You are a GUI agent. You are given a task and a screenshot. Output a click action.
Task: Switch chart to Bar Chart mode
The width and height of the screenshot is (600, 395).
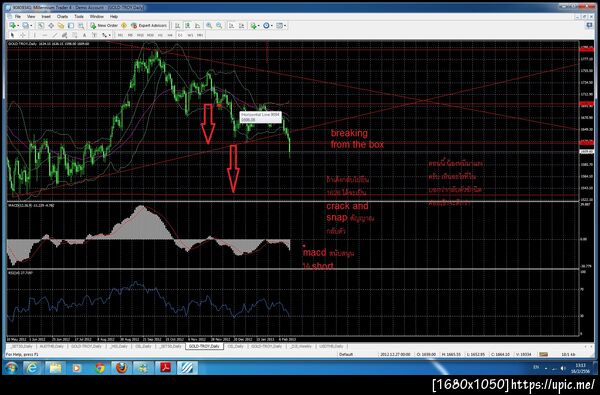[x=177, y=26]
